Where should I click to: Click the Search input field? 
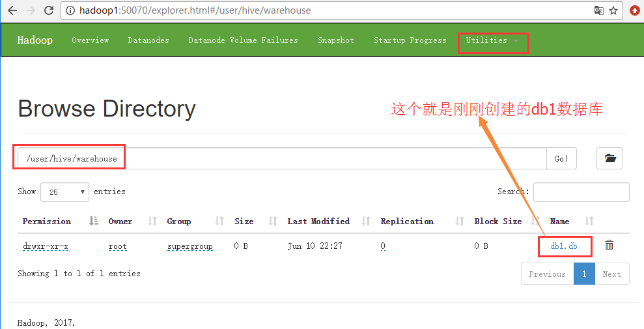(x=581, y=192)
